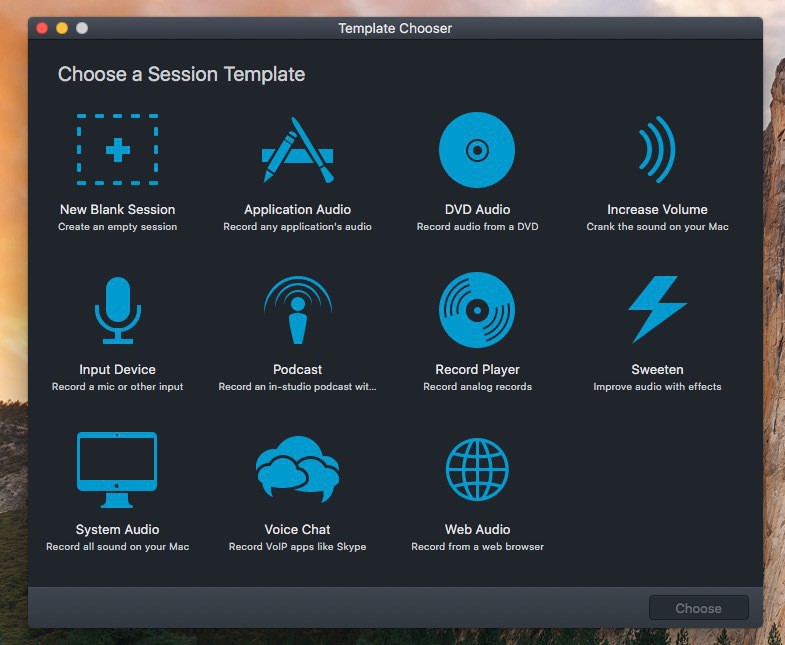Select the Application Audio template icon
The image size is (785, 645).
pos(297,150)
